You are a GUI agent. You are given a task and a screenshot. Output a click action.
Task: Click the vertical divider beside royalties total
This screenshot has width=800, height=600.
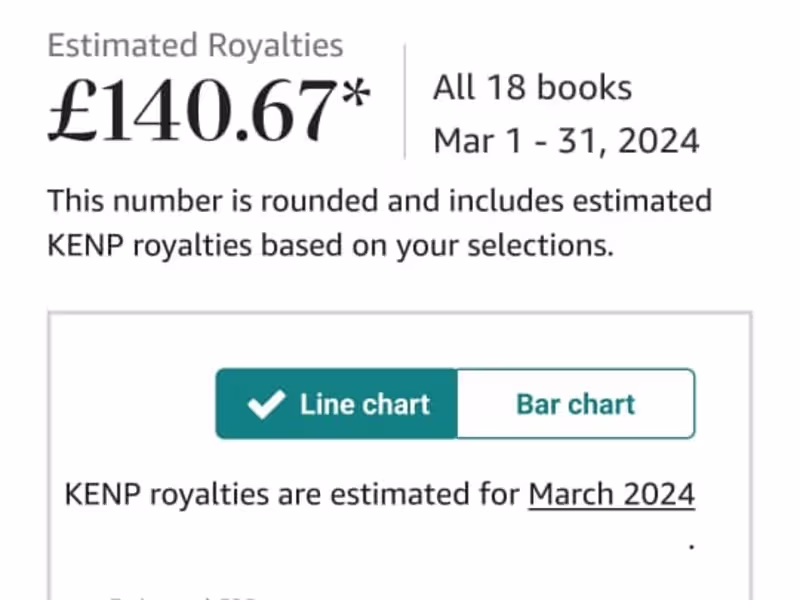pos(405,100)
